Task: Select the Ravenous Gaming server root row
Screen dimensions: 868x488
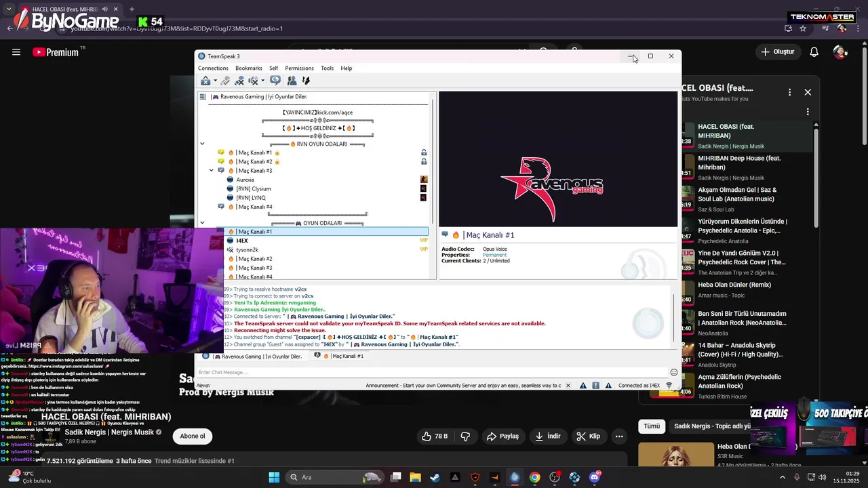Action: pos(314,97)
